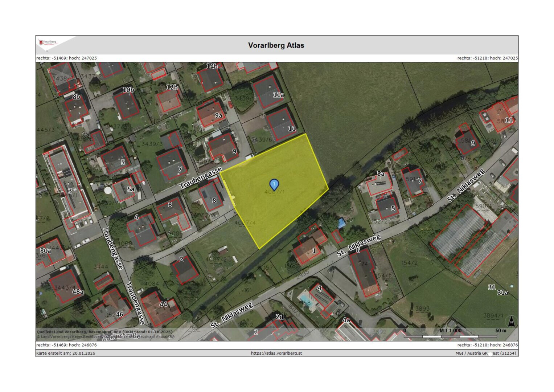Screen dimensions: 554x392
Task: Click the north arrow compass icon
Action: 511,321
